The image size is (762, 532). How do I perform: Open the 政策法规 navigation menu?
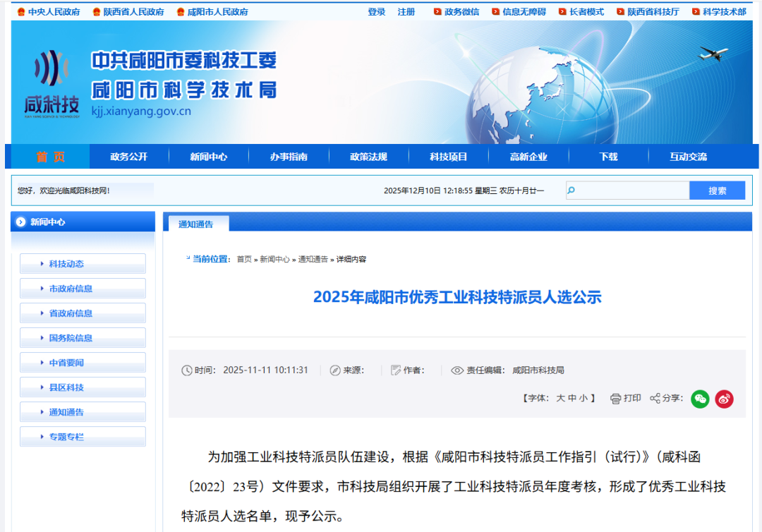368,157
